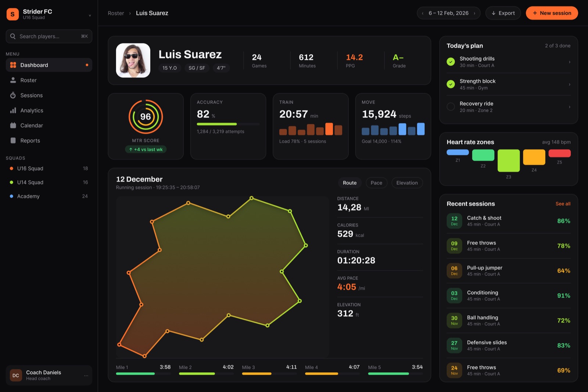Expand Shooting drills details chevron
This screenshot has height=392, width=588.
(570, 62)
